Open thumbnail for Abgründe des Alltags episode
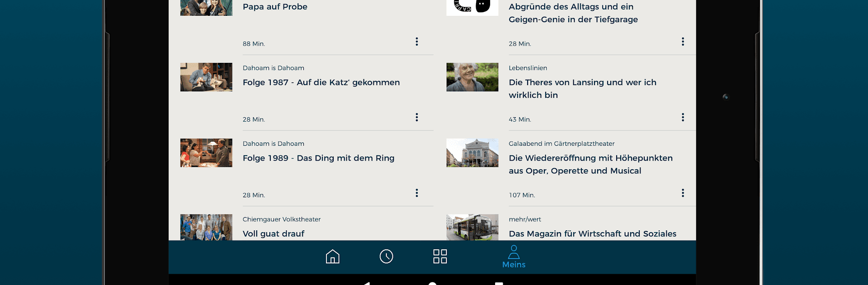The image size is (868, 285). (472, 8)
